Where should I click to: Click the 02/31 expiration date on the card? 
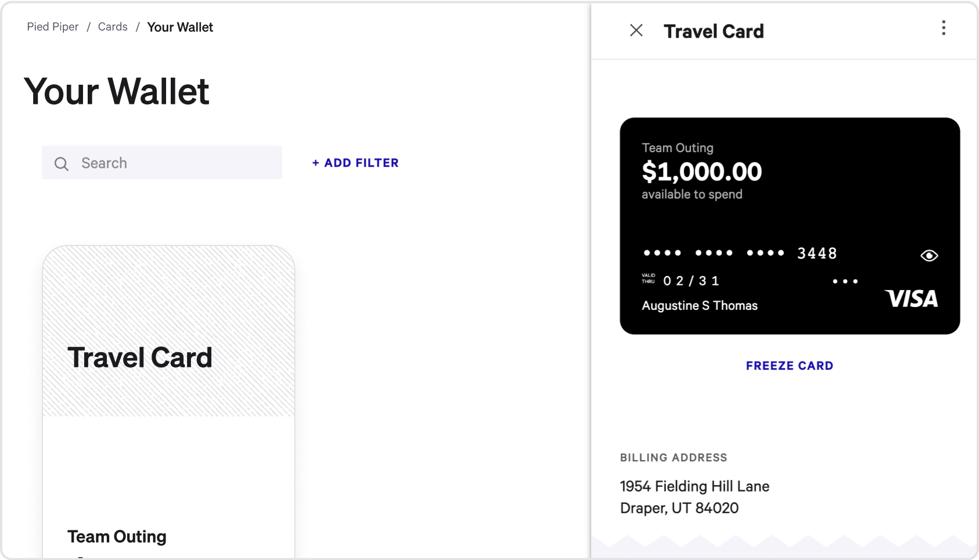(x=691, y=281)
